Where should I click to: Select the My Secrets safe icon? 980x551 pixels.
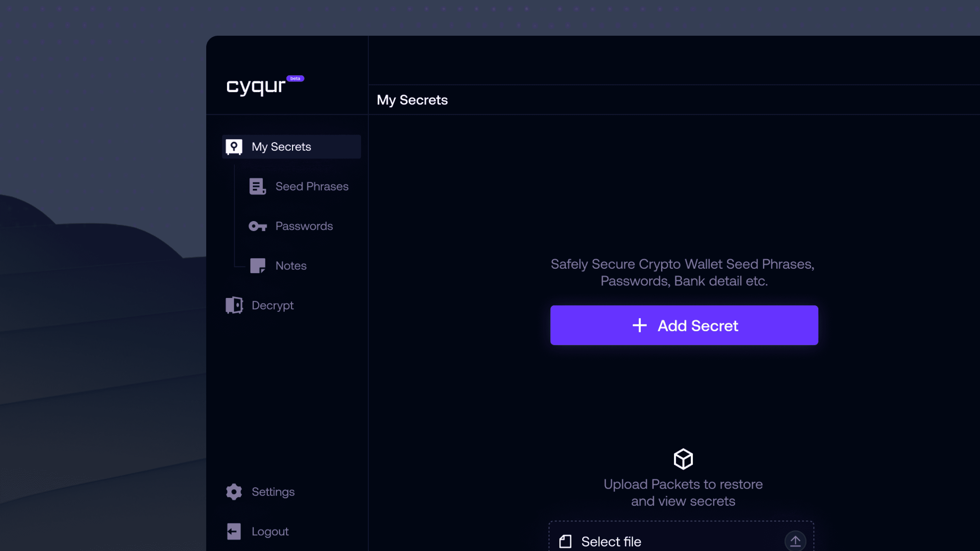coord(233,146)
